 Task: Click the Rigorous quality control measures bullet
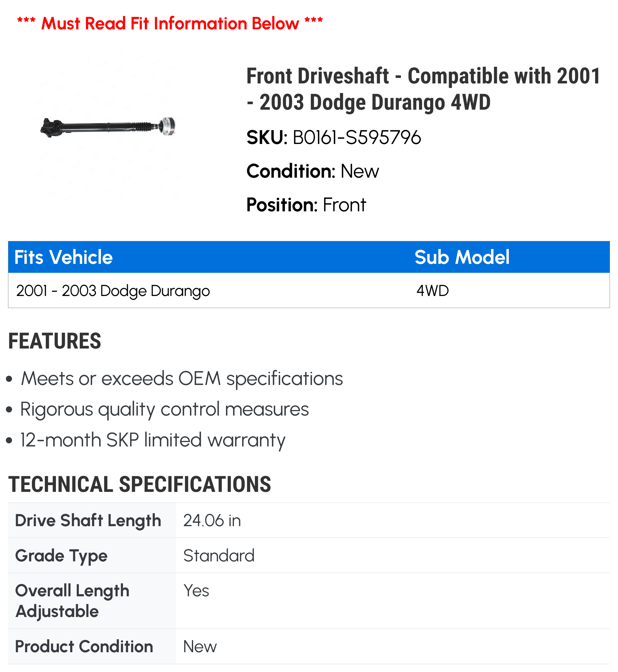(x=164, y=409)
